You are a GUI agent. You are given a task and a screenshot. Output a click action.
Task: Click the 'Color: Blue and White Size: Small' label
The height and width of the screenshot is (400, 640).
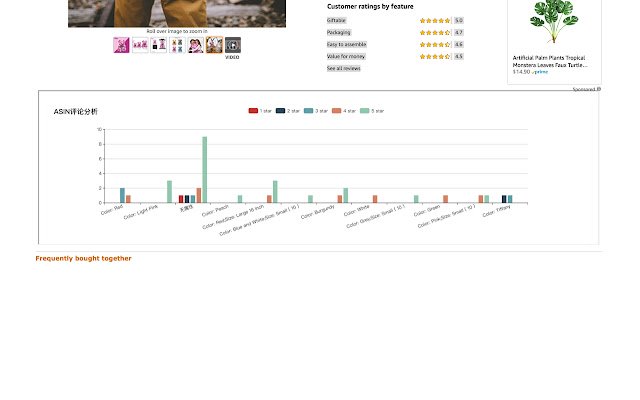click(x=259, y=220)
